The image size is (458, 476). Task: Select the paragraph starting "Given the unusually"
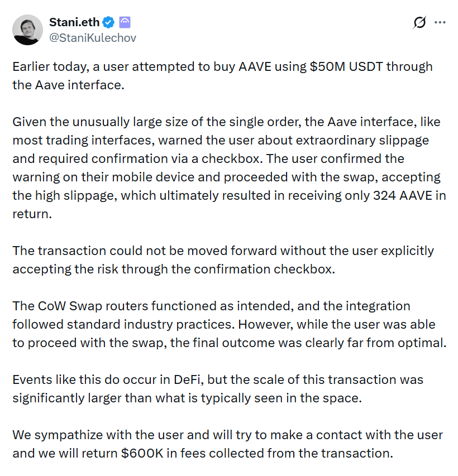(x=229, y=167)
